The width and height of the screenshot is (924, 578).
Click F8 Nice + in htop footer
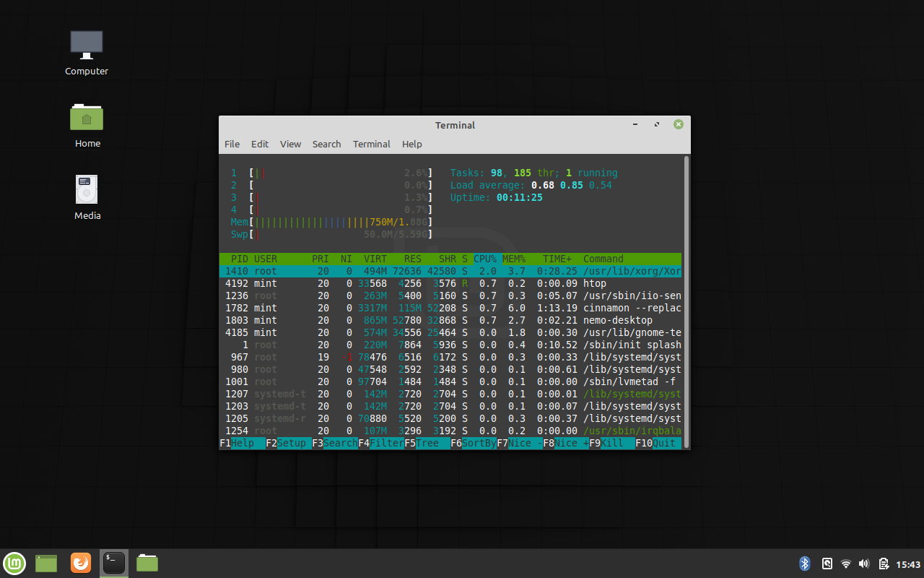566,443
